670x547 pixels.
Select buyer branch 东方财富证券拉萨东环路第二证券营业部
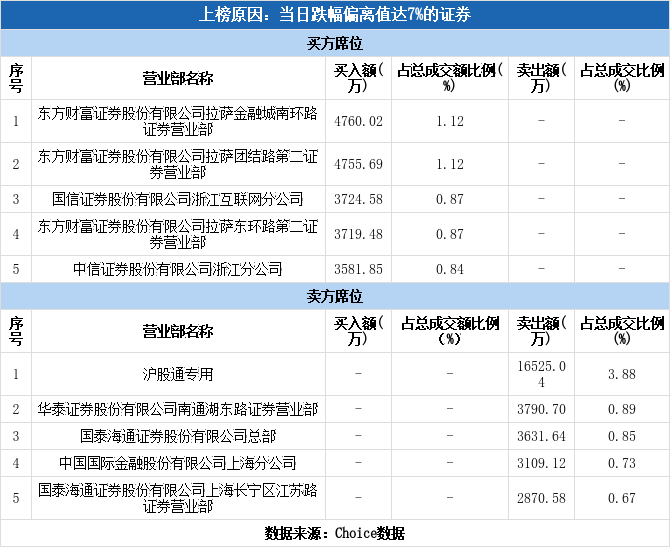[178, 234]
